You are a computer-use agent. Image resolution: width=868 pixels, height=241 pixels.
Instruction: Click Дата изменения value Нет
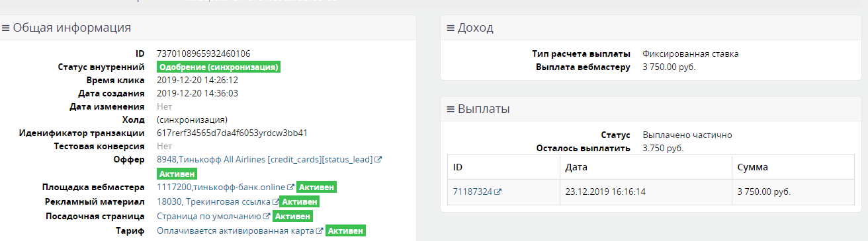(164, 106)
